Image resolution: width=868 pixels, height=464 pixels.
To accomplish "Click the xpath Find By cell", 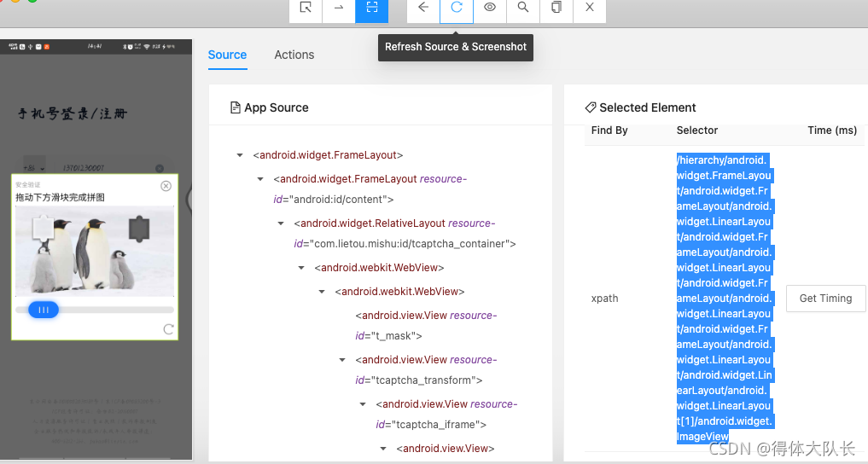I will tap(604, 299).
